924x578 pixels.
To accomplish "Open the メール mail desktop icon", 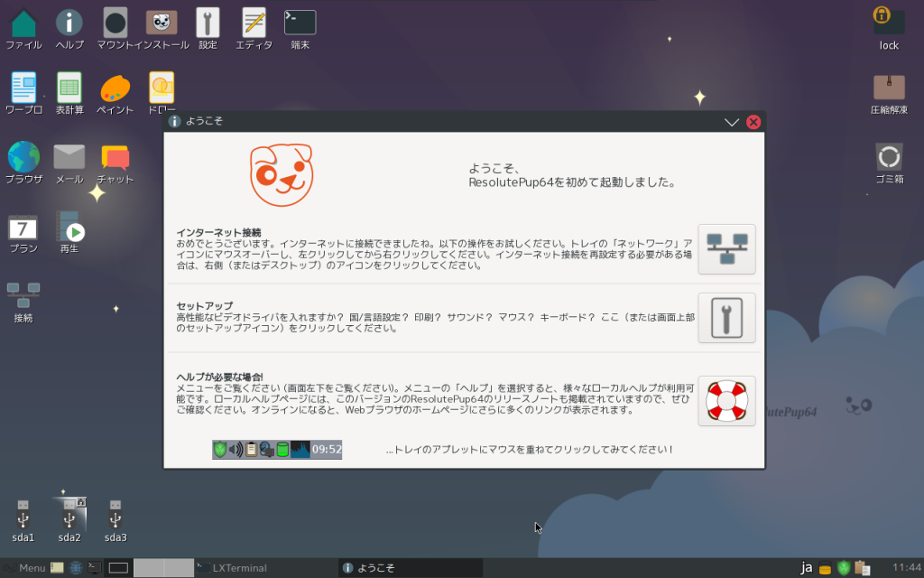I will (x=69, y=157).
